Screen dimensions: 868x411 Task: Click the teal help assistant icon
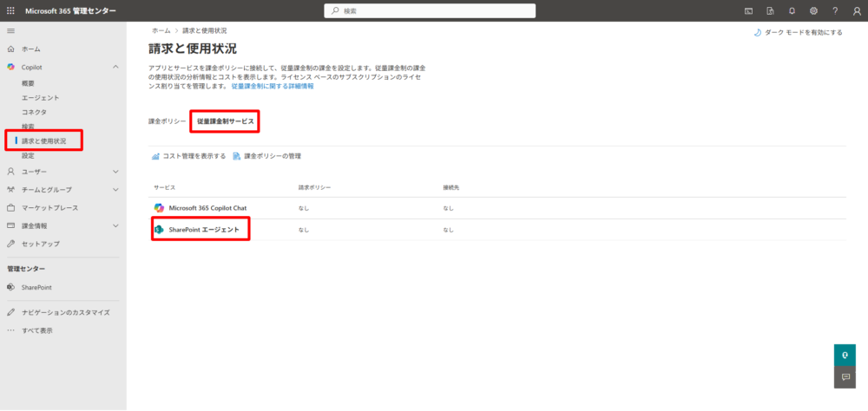pos(845,355)
